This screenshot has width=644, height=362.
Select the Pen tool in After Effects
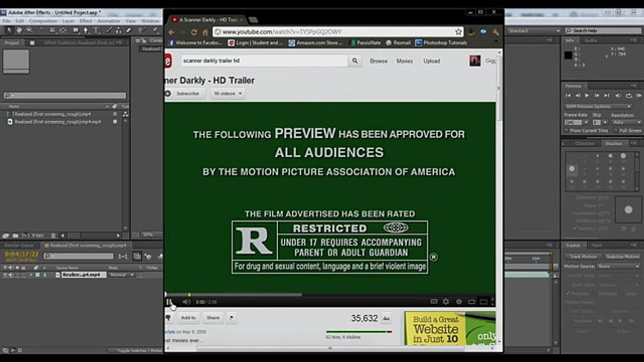[86, 30]
